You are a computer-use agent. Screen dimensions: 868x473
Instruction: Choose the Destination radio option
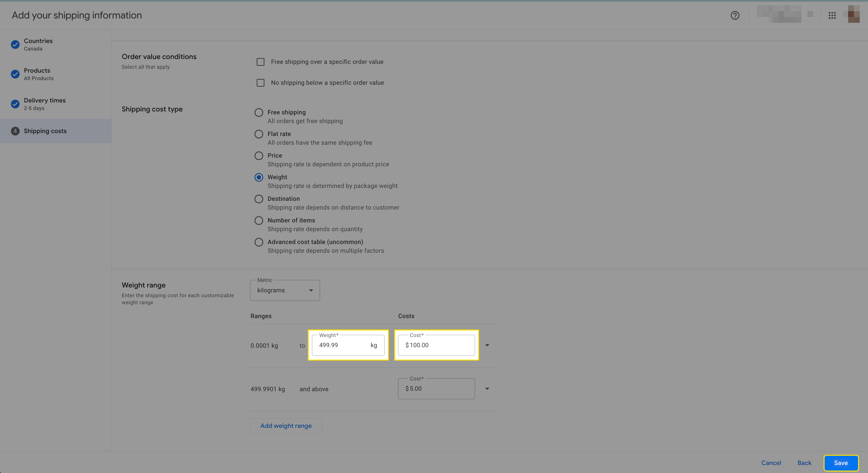(259, 199)
